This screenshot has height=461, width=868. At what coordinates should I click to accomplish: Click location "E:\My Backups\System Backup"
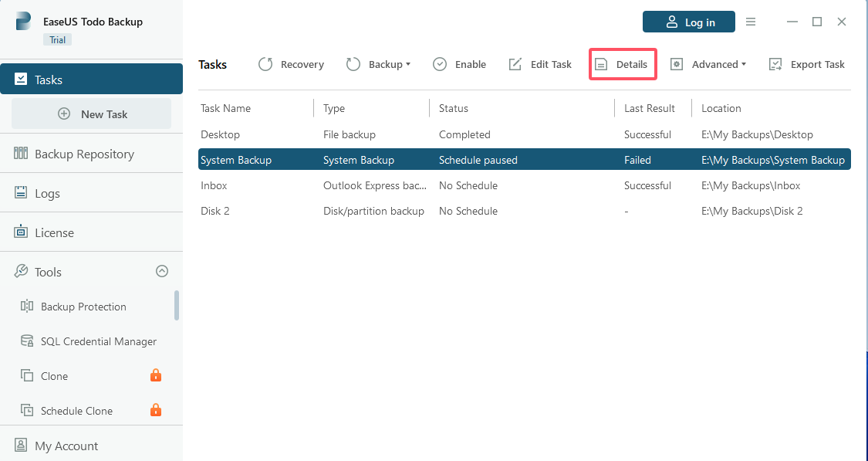click(x=773, y=160)
